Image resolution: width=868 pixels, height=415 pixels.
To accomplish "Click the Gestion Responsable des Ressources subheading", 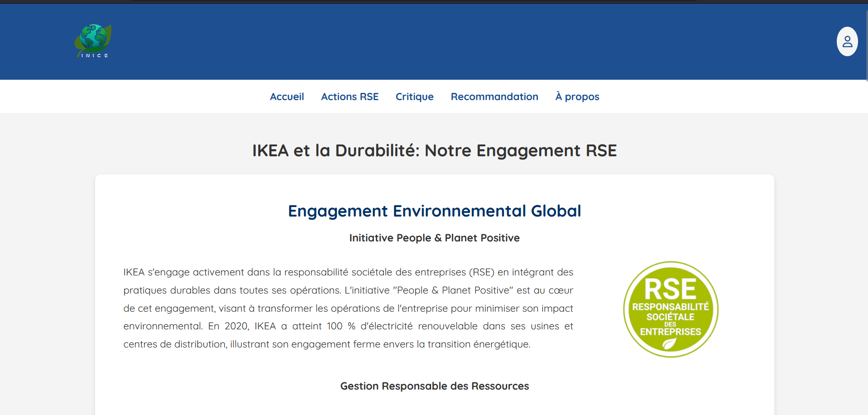I will [x=434, y=386].
